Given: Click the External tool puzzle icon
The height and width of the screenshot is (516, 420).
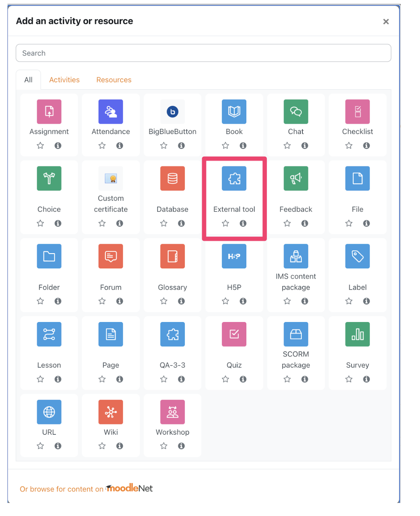Looking at the screenshot, I should point(234,178).
